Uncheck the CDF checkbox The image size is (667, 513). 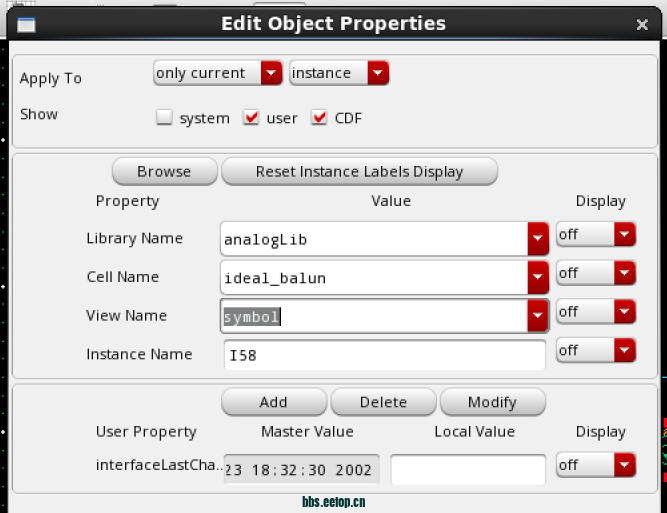click(x=319, y=117)
